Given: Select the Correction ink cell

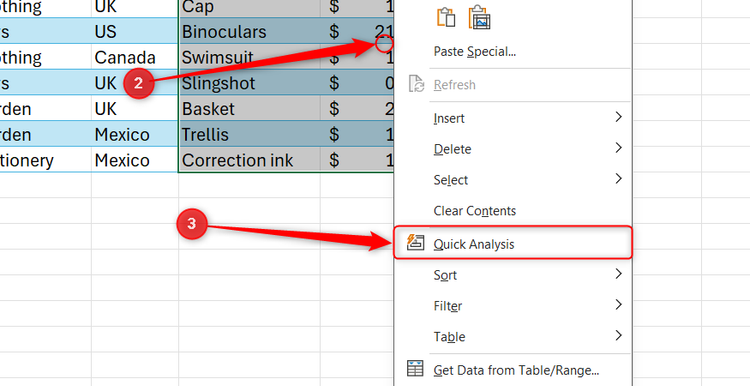Looking at the screenshot, I should point(249,160).
